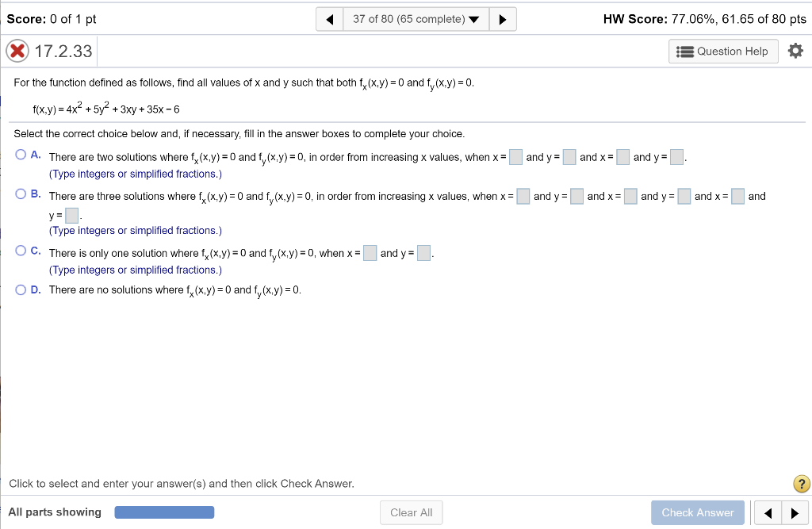Go to next question using top arrow
Viewport: 812px width, 529px height.
(x=502, y=20)
